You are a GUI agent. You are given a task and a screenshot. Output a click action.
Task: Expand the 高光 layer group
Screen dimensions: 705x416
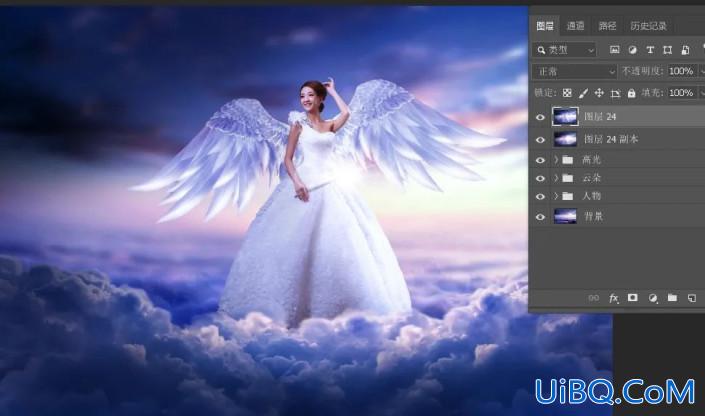556,160
